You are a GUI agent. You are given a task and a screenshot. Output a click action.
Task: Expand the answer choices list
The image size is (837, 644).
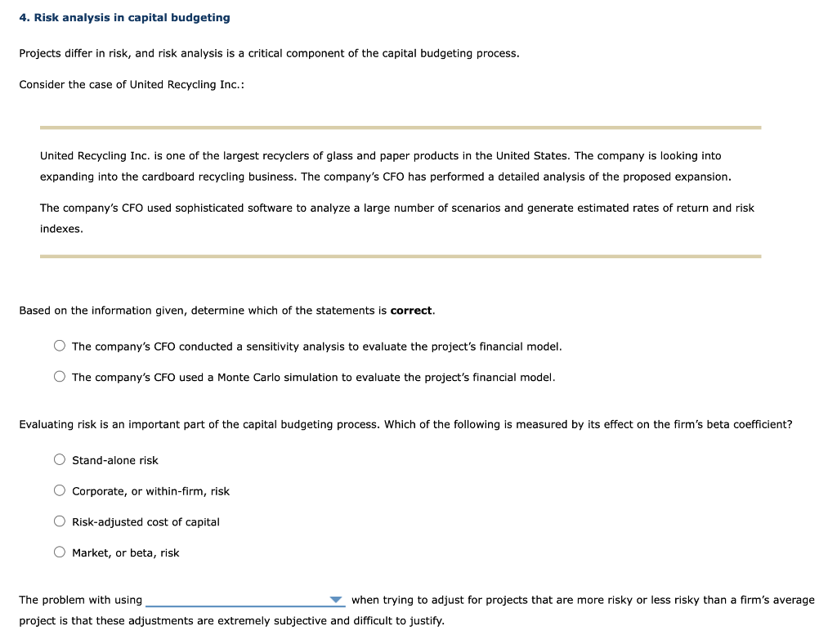click(x=338, y=599)
